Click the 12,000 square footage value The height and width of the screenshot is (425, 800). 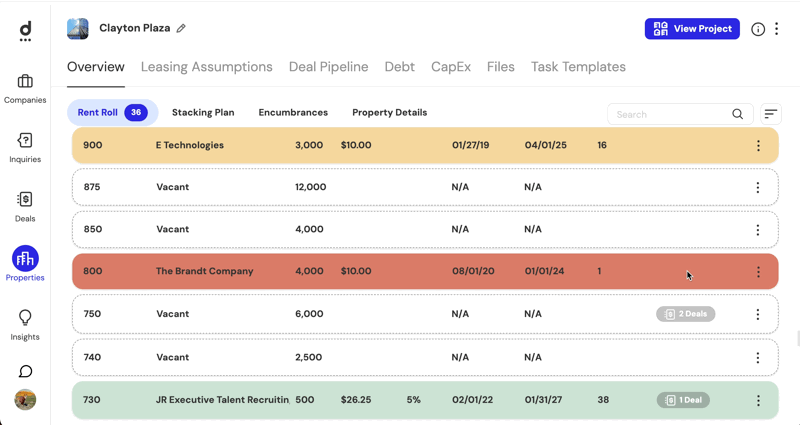point(310,187)
